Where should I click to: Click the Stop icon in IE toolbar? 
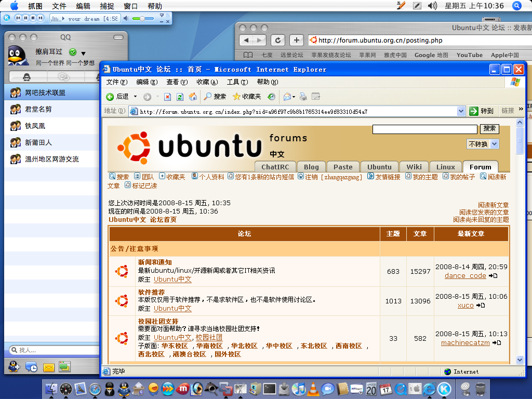pyautogui.click(x=168, y=97)
